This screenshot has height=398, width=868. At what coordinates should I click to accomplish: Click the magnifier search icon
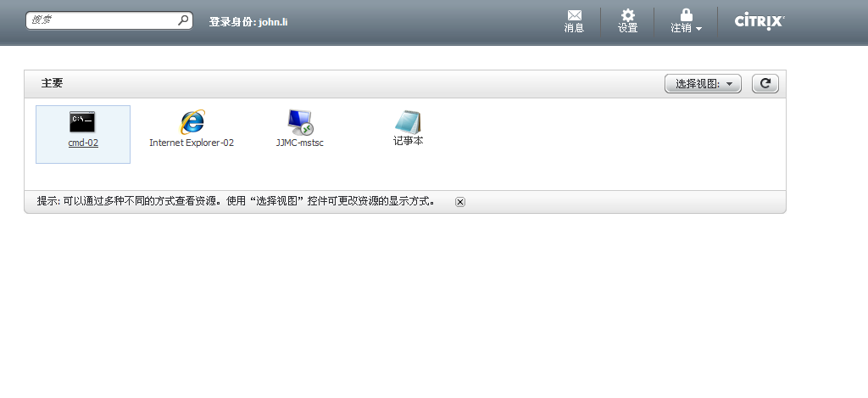pyautogui.click(x=183, y=20)
